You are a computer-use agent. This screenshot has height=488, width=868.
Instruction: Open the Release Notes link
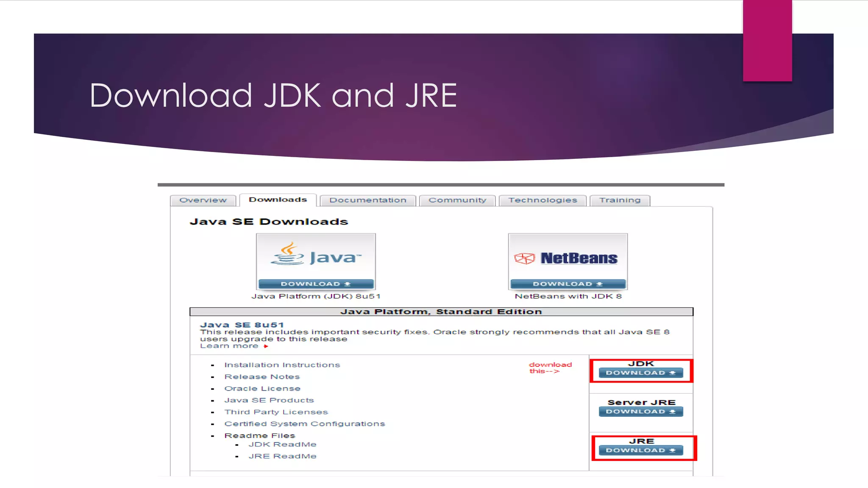pyautogui.click(x=262, y=377)
